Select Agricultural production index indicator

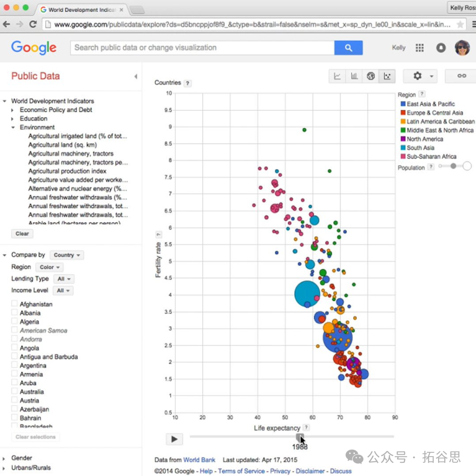pos(67,171)
